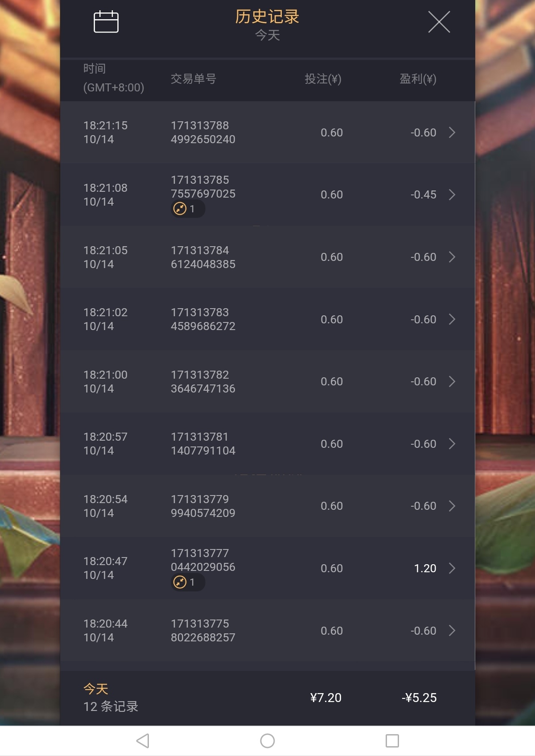Expand details for the 18:21:05 record

[452, 257]
